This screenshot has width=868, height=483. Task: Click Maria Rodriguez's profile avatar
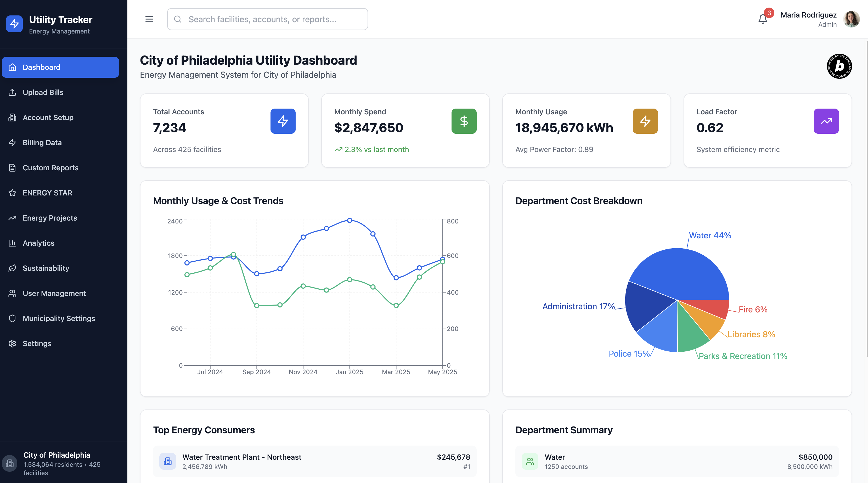[x=851, y=19]
